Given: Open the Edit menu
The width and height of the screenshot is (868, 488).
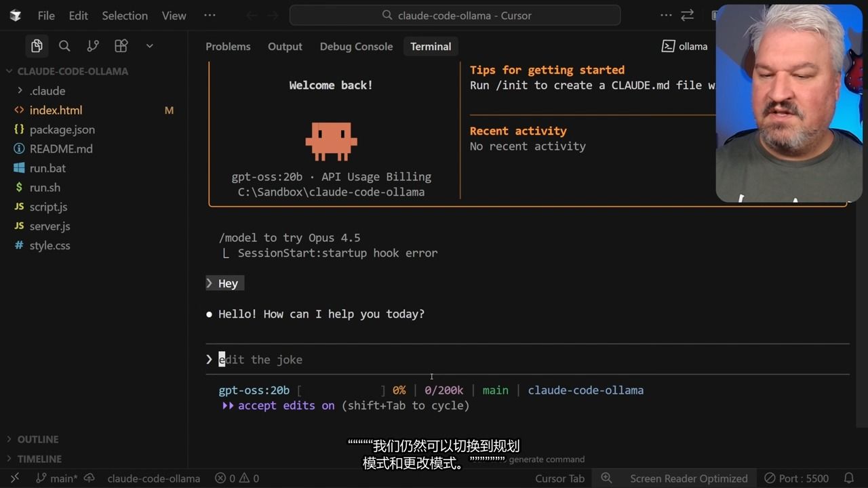Looking at the screenshot, I should 79,16.
